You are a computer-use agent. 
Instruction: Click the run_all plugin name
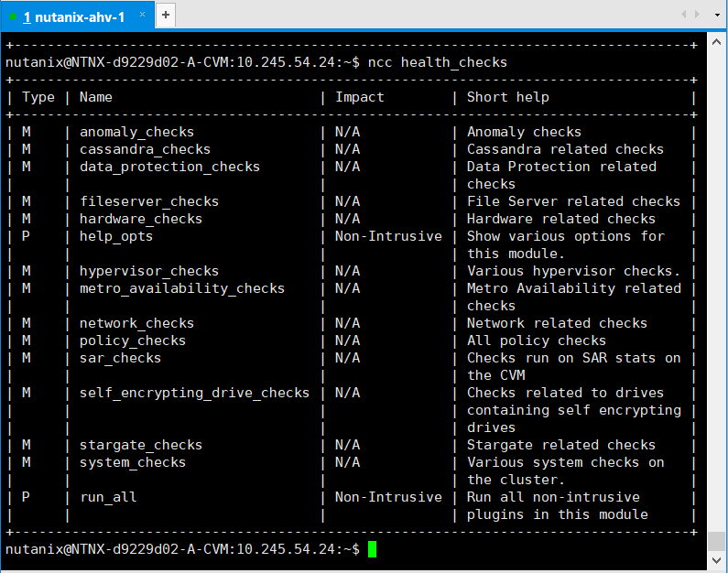tap(108, 497)
